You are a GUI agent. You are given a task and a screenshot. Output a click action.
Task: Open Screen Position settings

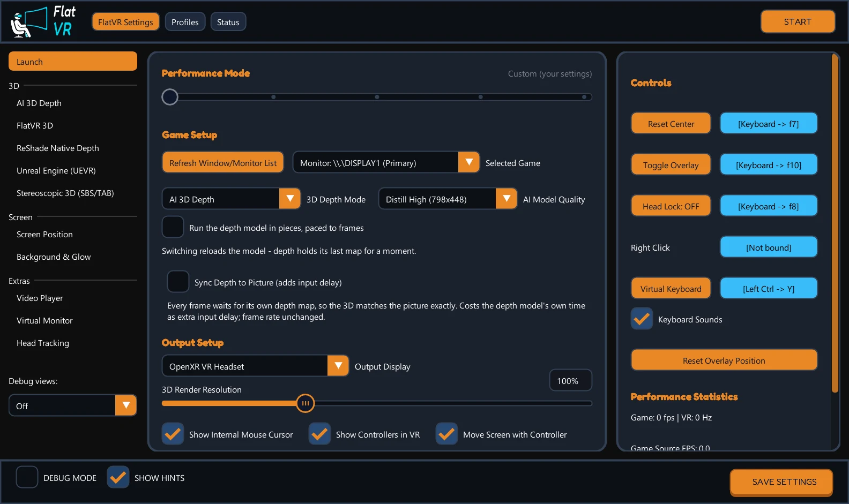click(44, 235)
